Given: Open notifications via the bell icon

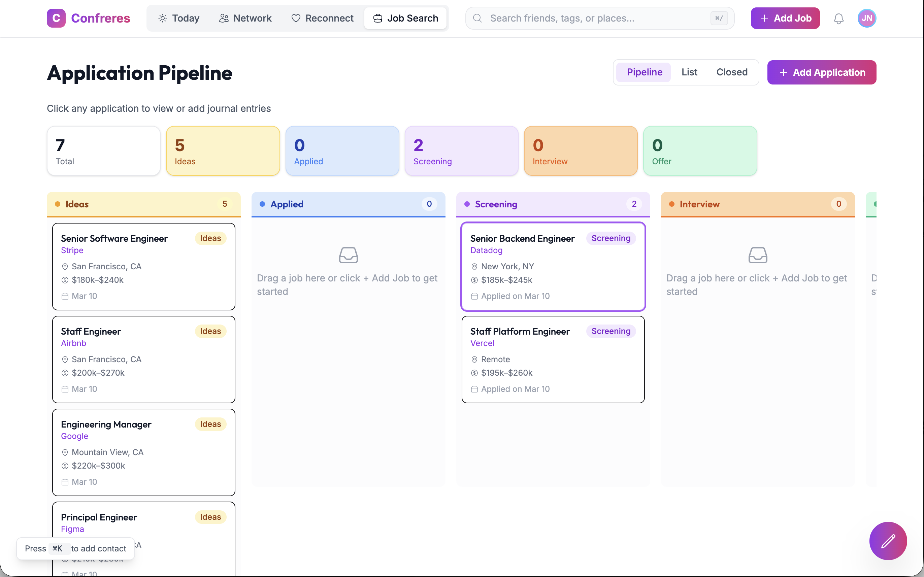Looking at the screenshot, I should (838, 18).
